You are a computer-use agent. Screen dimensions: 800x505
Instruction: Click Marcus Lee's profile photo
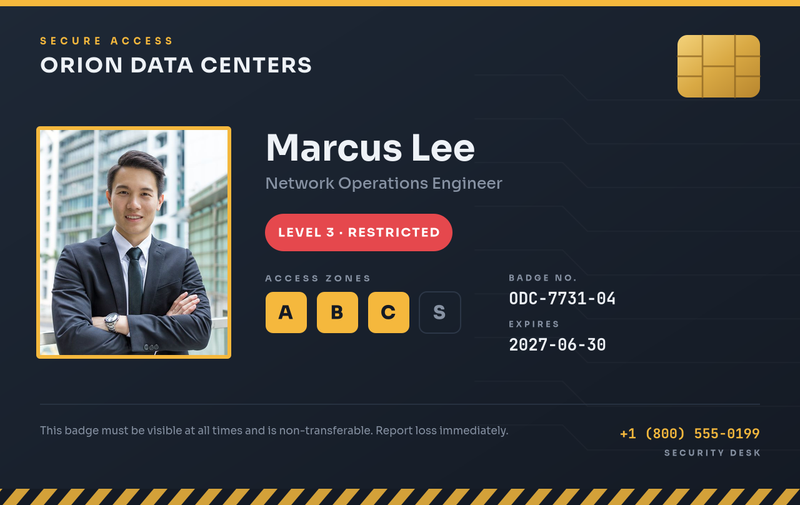(134, 242)
